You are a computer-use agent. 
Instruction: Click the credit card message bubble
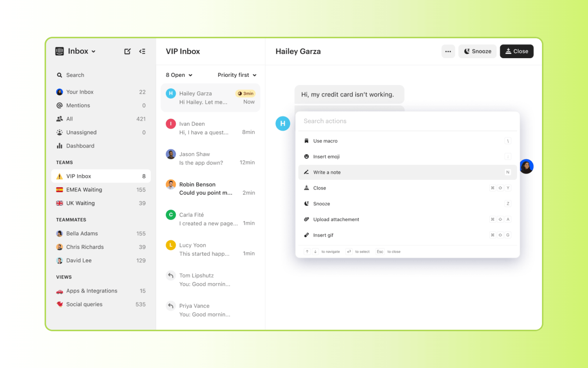coord(349,95)
